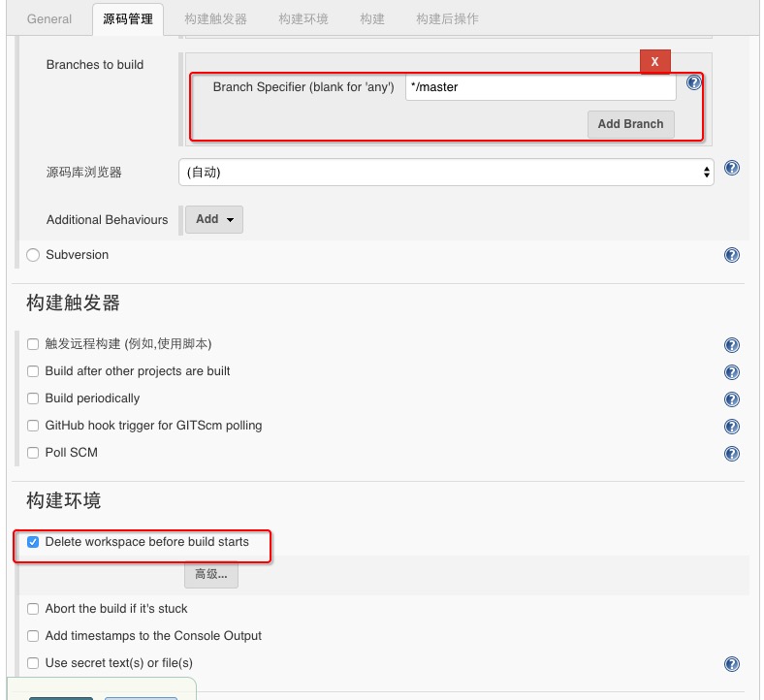Select the 源码管理 tab
The image size is (764, 700).
(x=128, y=19)
